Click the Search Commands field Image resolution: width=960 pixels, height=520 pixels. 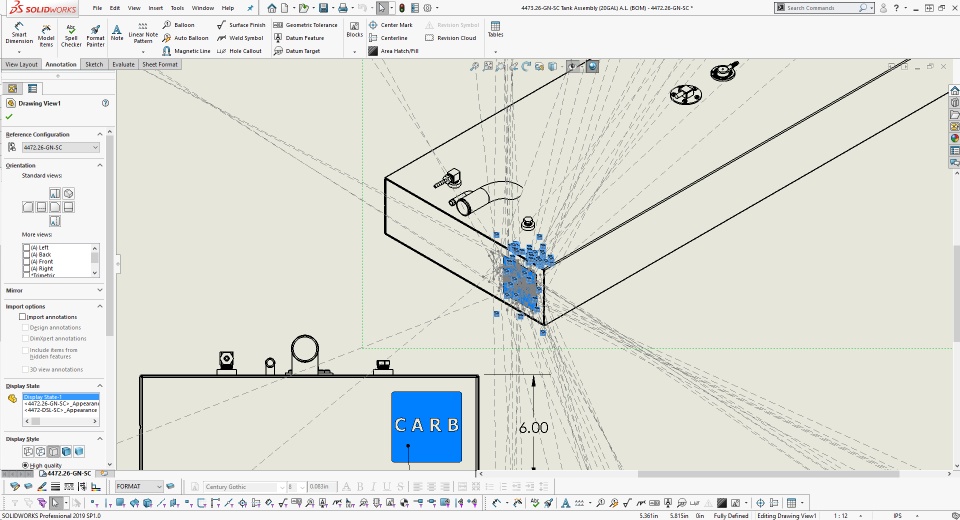(822, 8)
